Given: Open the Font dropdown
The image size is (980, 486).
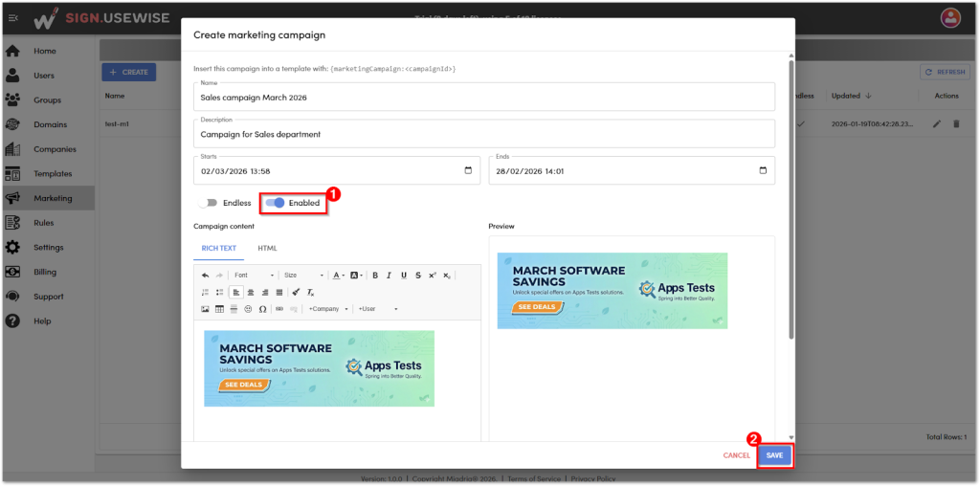Looking at the screenshot, I should (254, 276).
